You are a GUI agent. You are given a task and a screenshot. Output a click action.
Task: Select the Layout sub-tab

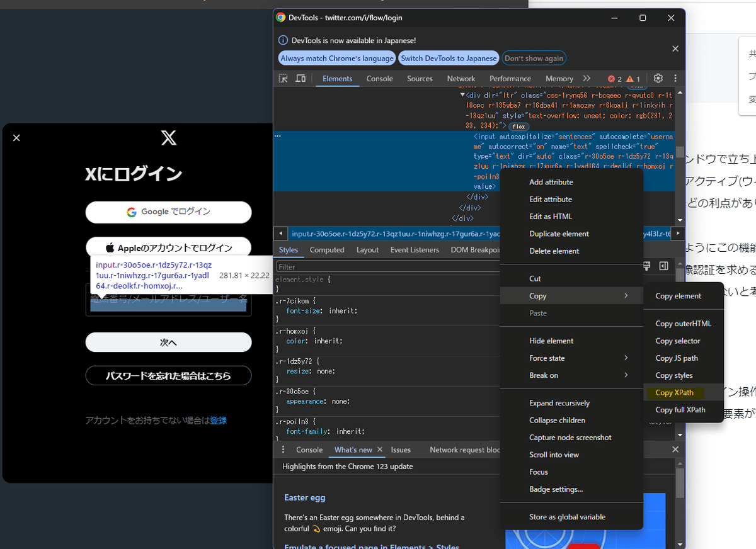(367, 250)
